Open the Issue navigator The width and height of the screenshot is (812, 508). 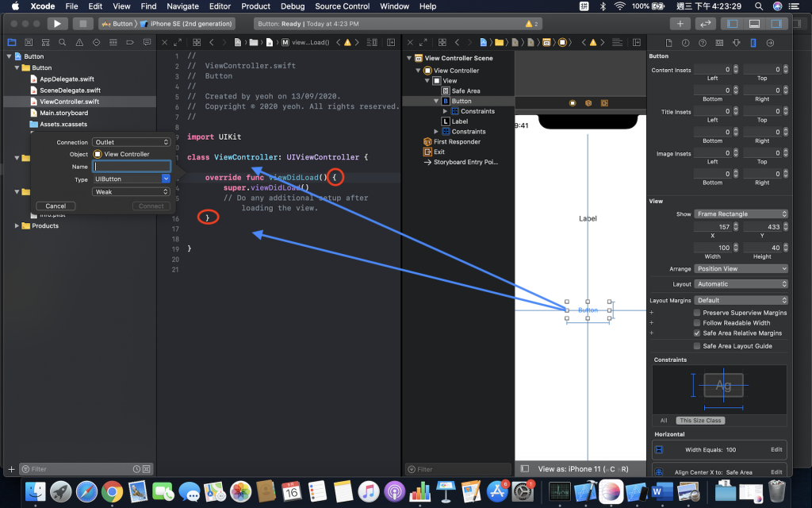79,43
